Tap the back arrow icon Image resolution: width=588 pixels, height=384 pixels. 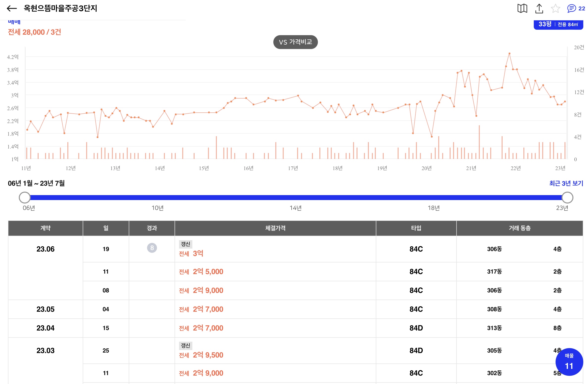tap(12, 8)
